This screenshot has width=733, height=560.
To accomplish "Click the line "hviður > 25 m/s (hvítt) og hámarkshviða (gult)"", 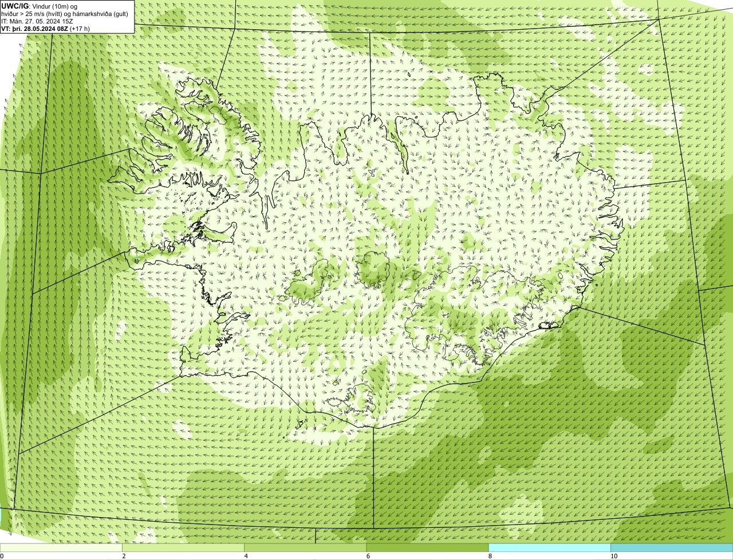I will click(x=65, y=14).
